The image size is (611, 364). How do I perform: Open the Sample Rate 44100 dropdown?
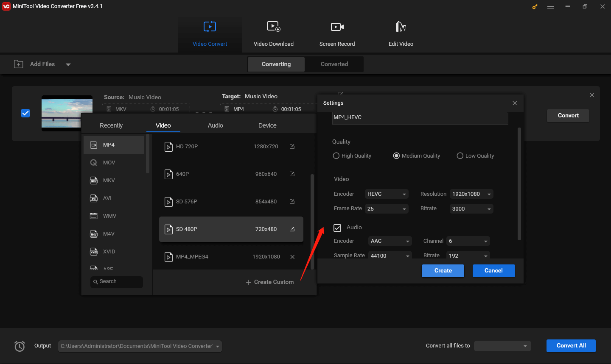click(x=390, y=256)
